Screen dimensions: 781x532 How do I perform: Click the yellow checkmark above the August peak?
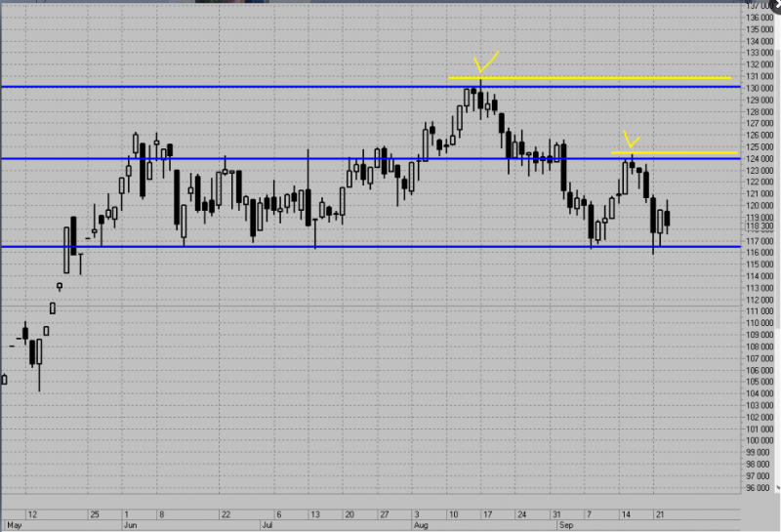(x=485, y=62)
